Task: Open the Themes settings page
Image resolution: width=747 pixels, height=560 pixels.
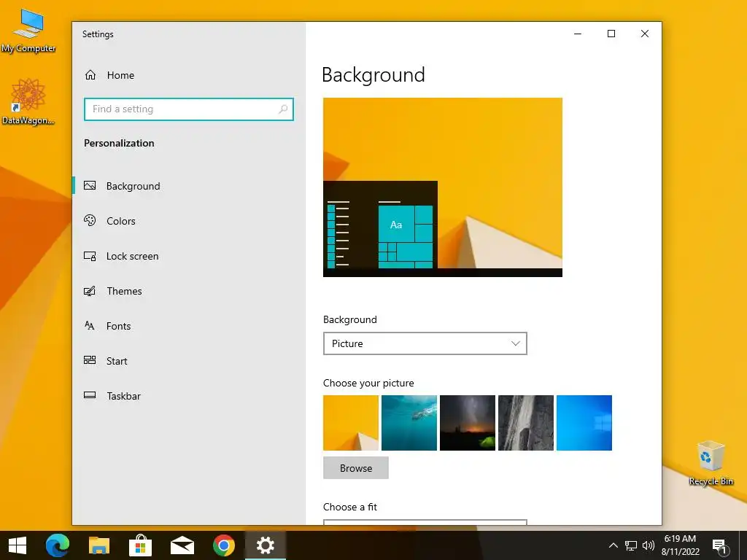Action: tap(124, 291)
